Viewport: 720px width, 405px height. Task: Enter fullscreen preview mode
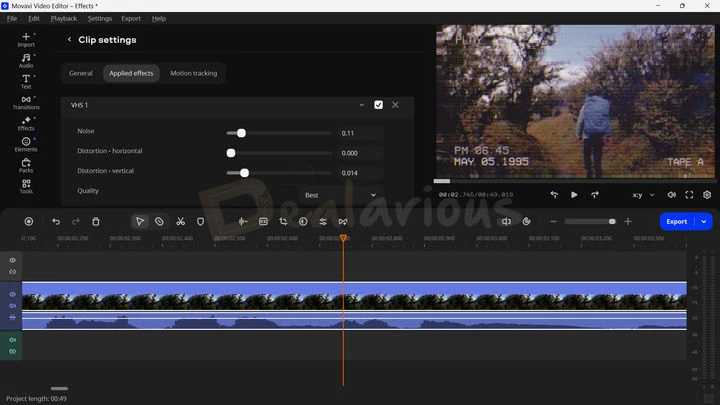coord(690,195)
